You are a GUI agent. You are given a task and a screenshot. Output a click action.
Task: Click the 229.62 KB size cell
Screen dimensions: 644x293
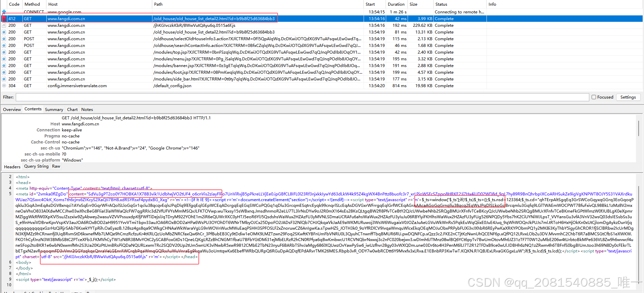coord(422,25)
